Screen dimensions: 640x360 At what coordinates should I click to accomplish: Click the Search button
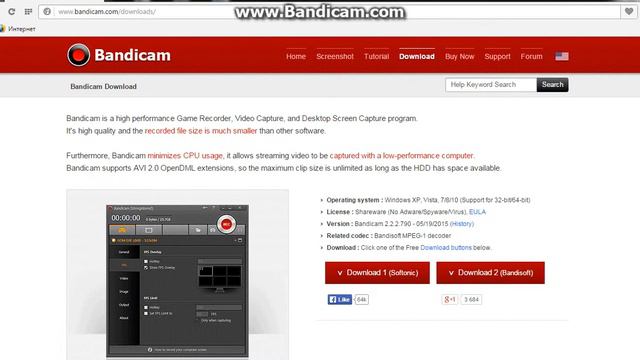click(x=552, y=84)
